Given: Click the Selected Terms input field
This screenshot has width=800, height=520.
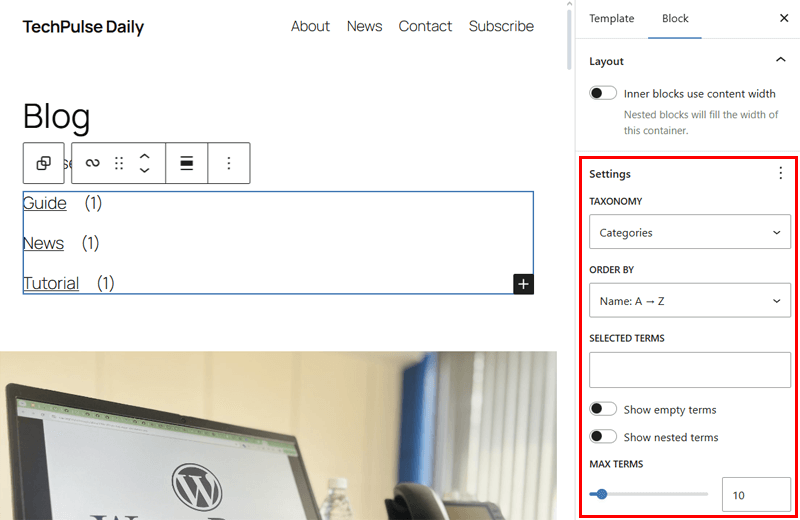Looking at the screenshot, I should (x=690, y=370).
